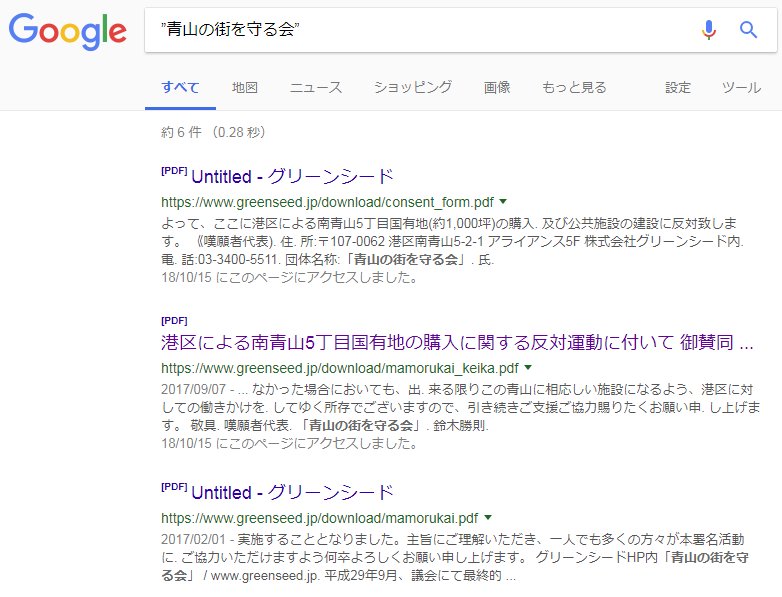Expand dropdown arrow next to mamorukai_keika.pdf URL
The height and width of the screenshot is (597, 782).
pos(528,368)
